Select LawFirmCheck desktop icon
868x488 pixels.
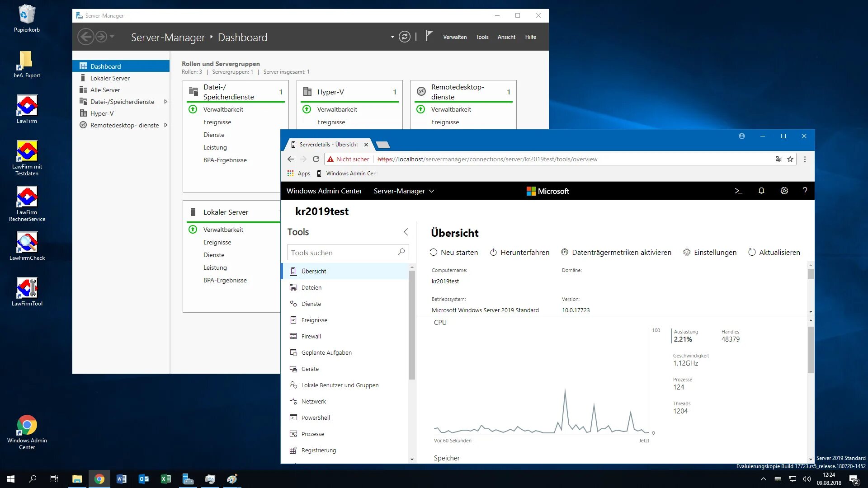[x=27, y=246]
